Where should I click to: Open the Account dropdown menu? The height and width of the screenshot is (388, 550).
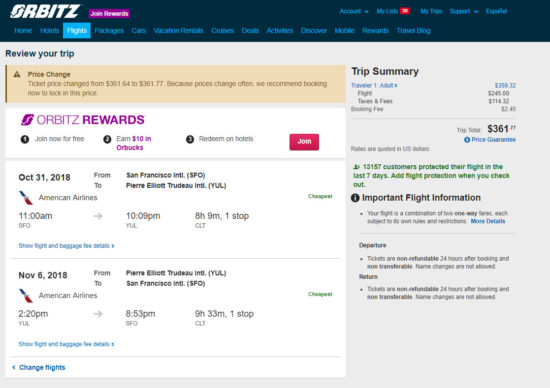(x=354, y=12)
